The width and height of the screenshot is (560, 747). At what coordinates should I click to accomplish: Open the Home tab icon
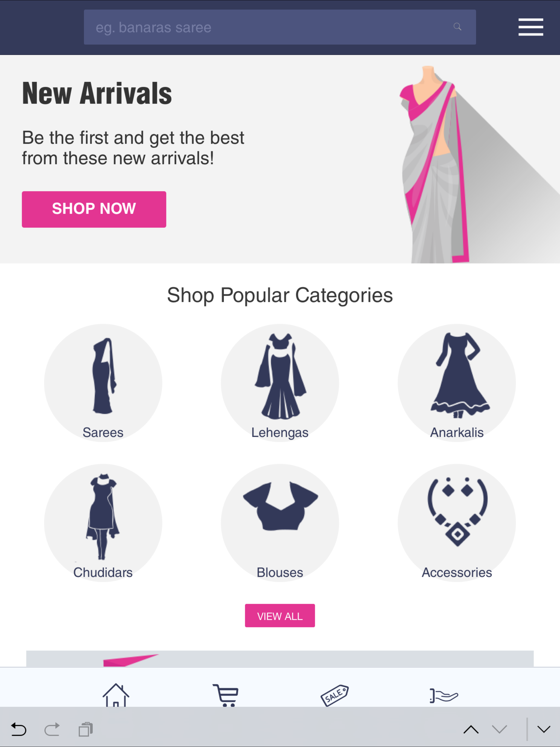116,695
